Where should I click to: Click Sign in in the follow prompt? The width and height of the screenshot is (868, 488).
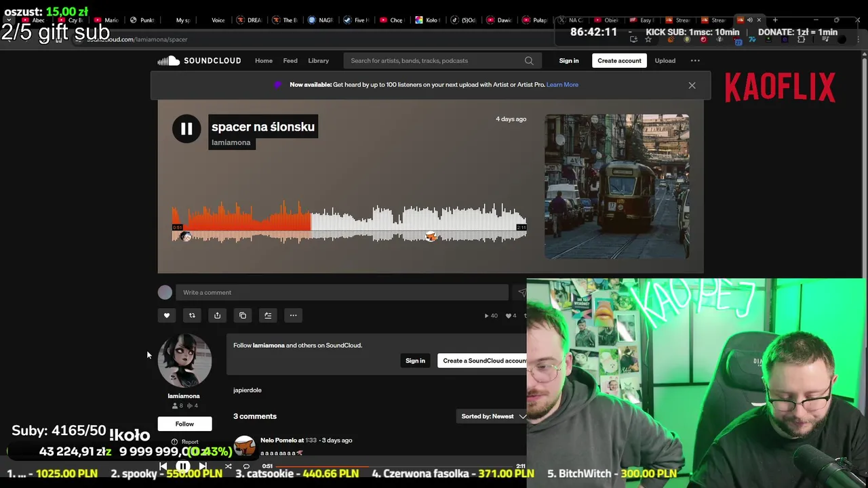pyautogui.click(x=415, y=361)
